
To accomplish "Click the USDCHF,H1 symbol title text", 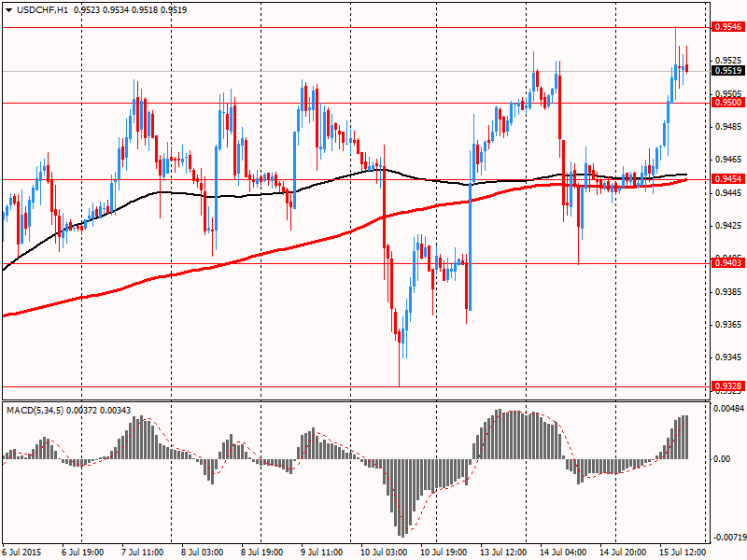I will (42, 10).
